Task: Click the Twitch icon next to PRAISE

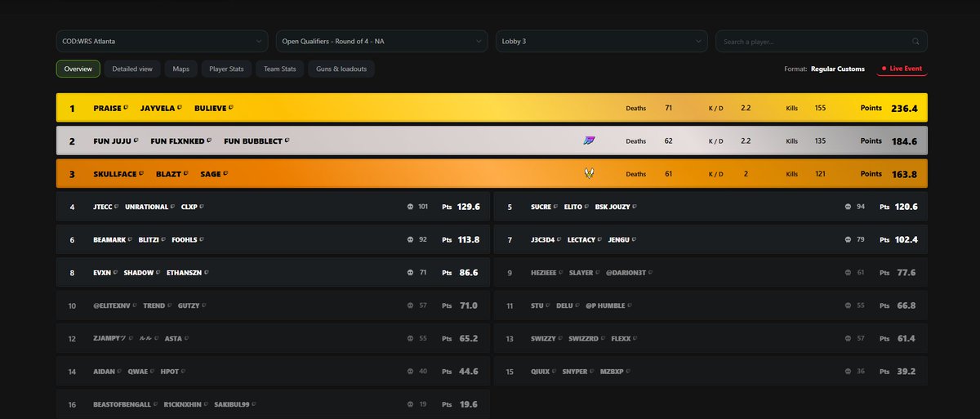Action: pyautogui.click(x=125, y=108)
